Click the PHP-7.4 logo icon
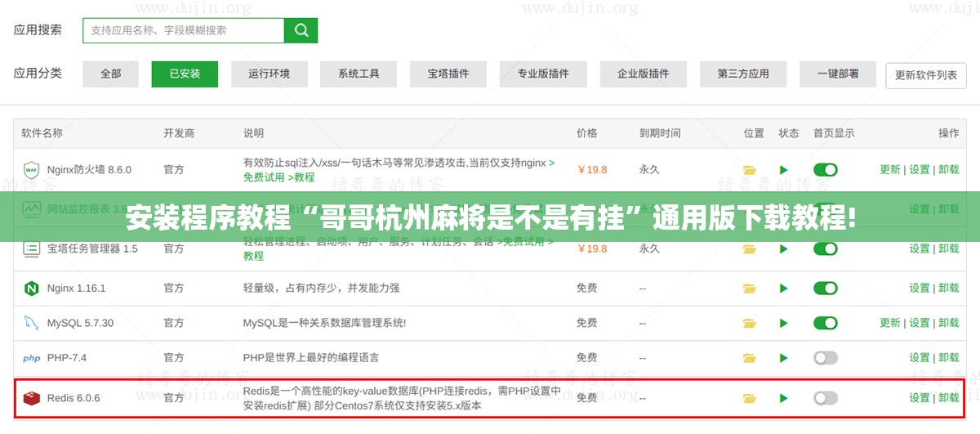This screenshot has width=980, height=434. [32, 358]
